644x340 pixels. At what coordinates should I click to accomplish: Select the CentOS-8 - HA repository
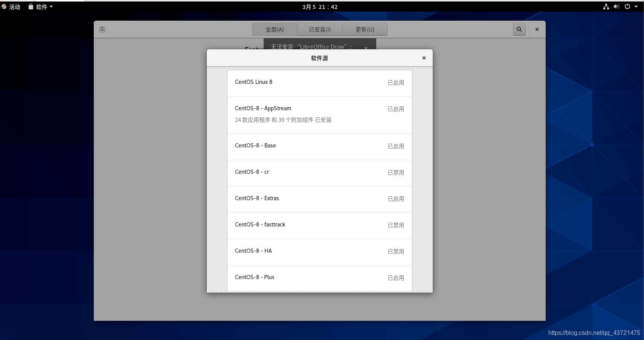320,252
